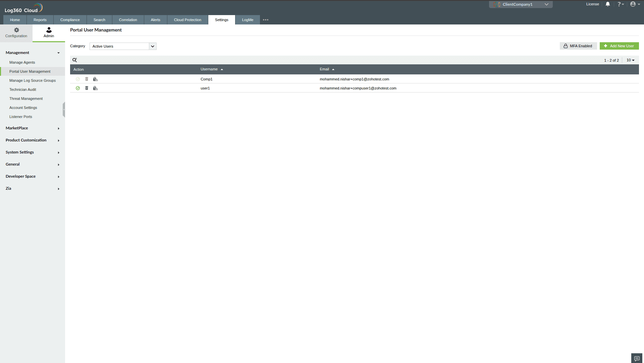
Task: Open the chat feedback icon at bottom right
Action: point(636,358)
